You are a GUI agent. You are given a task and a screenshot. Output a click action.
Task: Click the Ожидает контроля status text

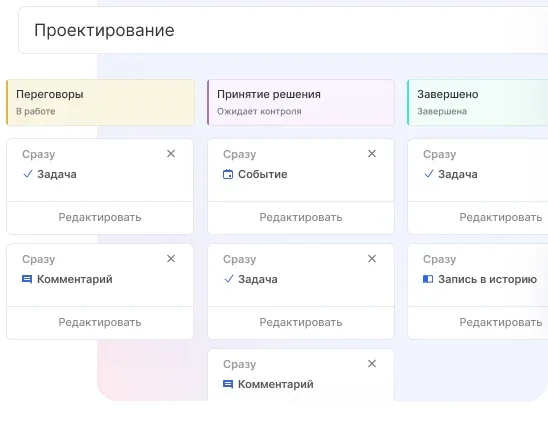tap(259, 112)
